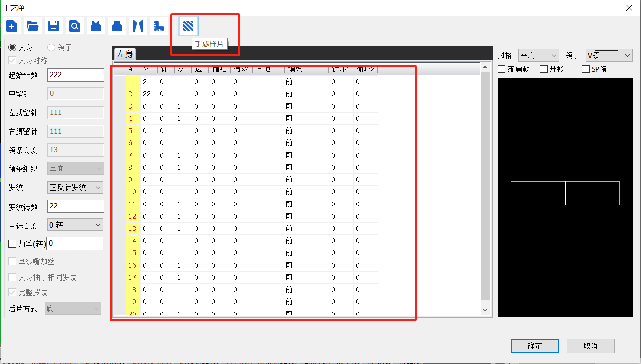
Task: Click 循环2 cell in row 17
Action: 365,277
